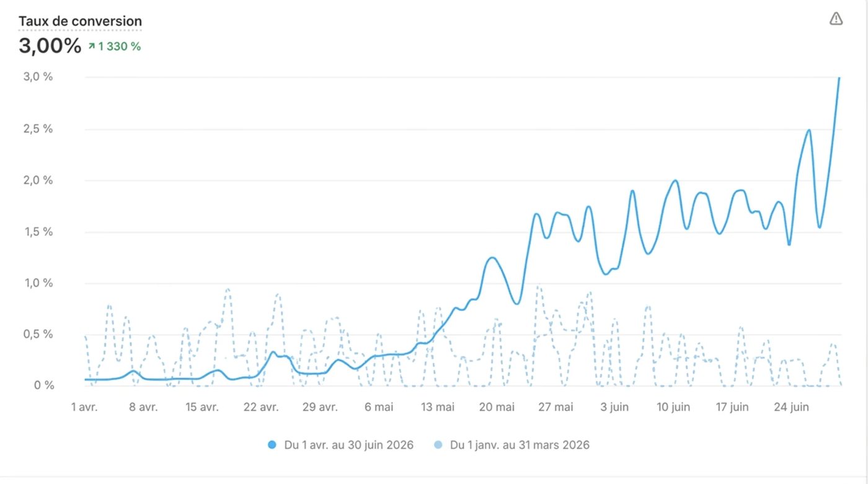This screenshot has width=868, height=484.
Task: Select the 13 mai date label
Action: click(x=438, y=407)
